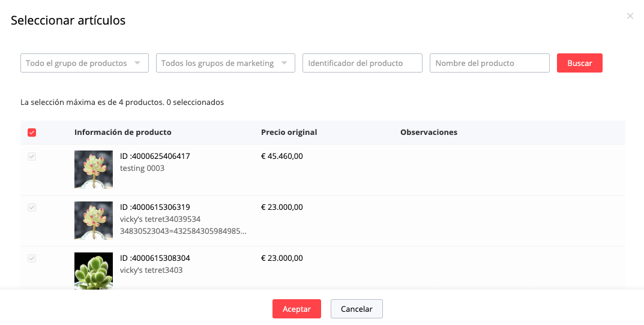Toggle checkbox for product ID 4000625406417

click(x=32, y=157)
